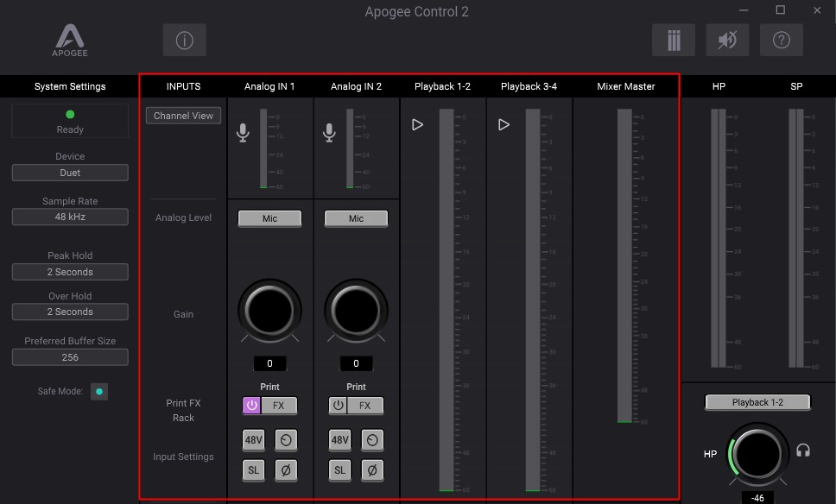Viewport: 836px width, 504px height.
Task: Open the Peak Hold 2 Seconds dropdown
Action: (x=70, y=272)
